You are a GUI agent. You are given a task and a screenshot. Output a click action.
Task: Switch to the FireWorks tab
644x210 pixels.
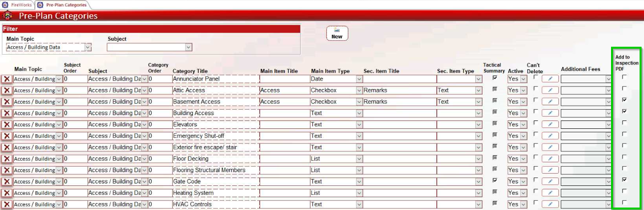(17, 5)
